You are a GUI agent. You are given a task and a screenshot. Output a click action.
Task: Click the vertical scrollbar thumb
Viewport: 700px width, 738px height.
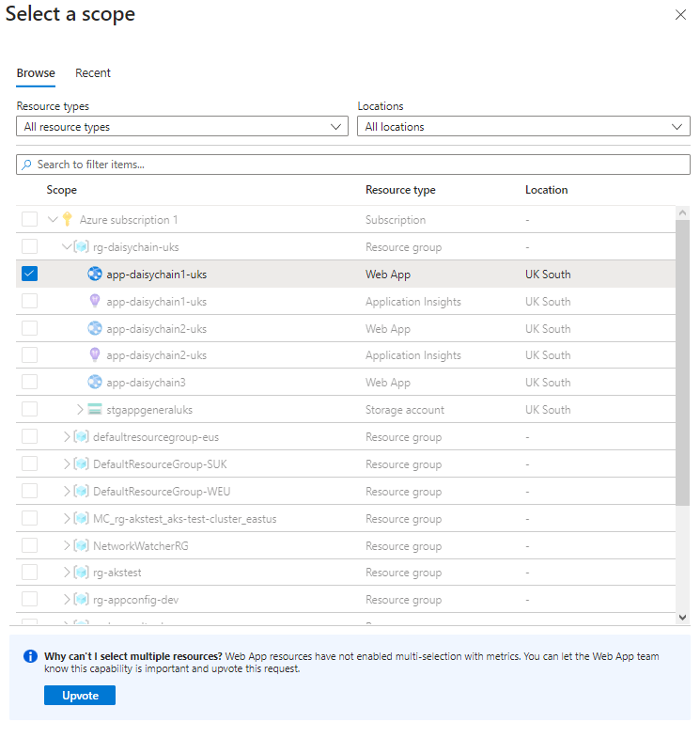[682, 362]
